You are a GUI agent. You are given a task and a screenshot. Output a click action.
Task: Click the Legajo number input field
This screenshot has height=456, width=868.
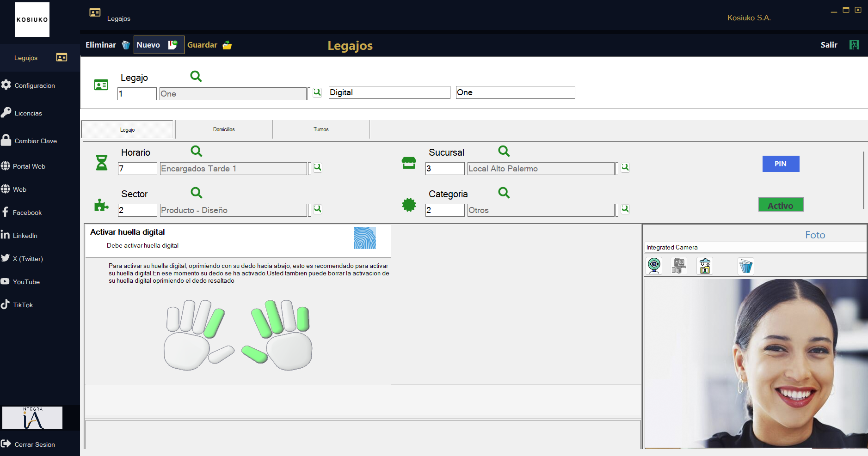point(137,94)
